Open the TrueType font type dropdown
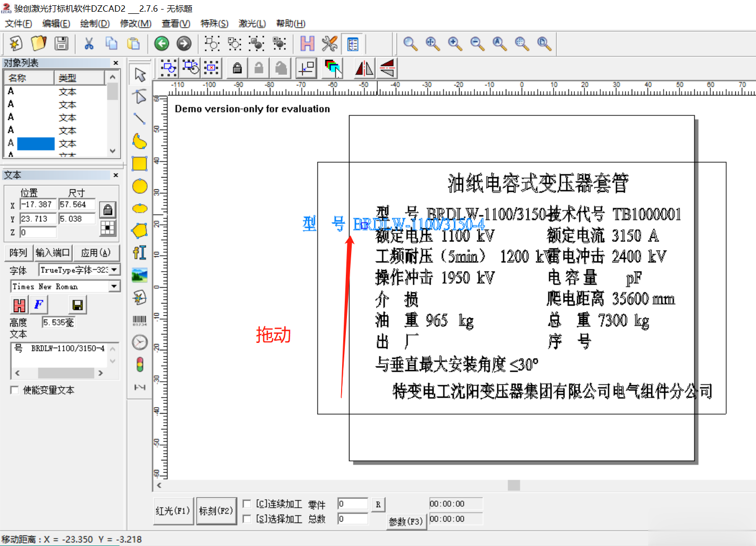Viewport: 756px width, 546px height. coord(115,270)
